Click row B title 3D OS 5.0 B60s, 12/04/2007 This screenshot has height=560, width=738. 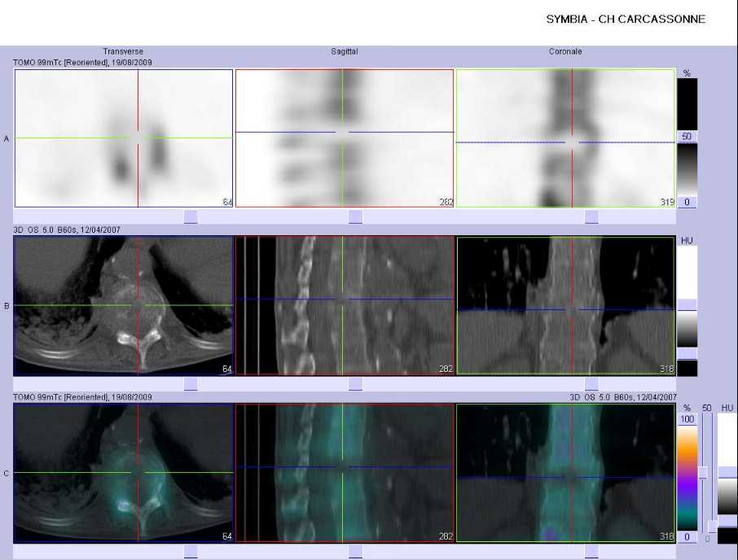(66, 230)
